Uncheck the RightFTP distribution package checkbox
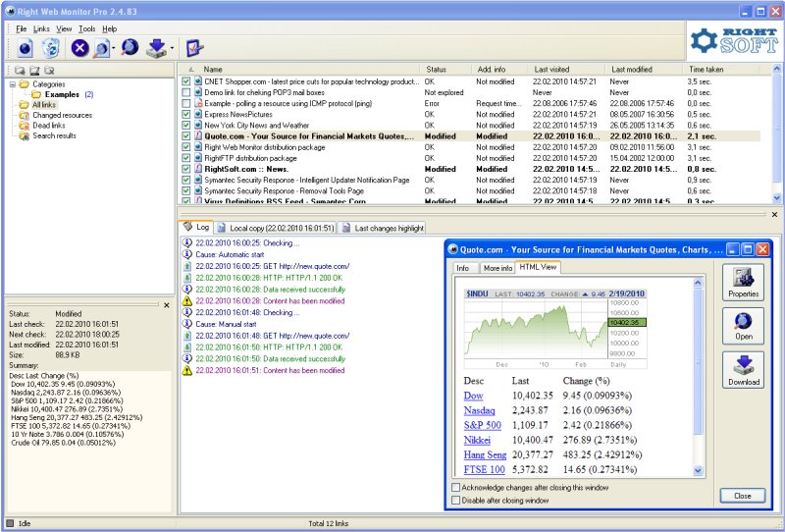This screenshot has height=532, width=785. point(186,158)
